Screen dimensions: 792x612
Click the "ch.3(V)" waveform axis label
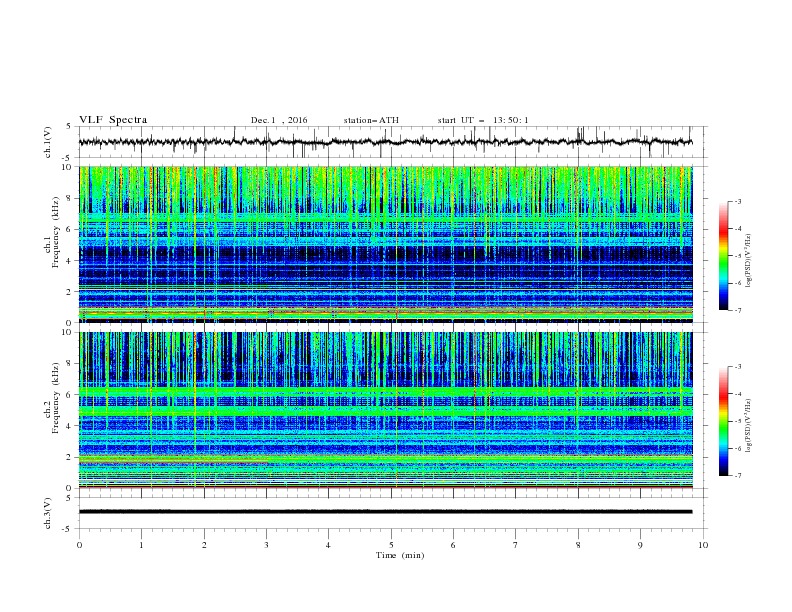[x=48, y=513]
